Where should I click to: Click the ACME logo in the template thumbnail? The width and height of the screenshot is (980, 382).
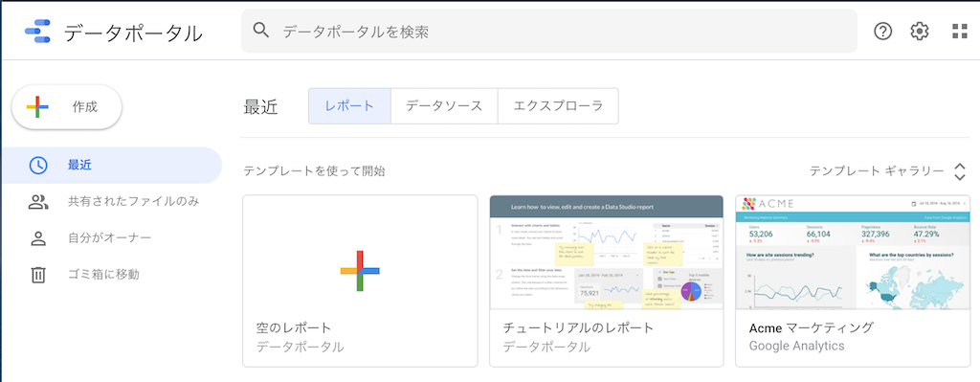click(767, 204)
